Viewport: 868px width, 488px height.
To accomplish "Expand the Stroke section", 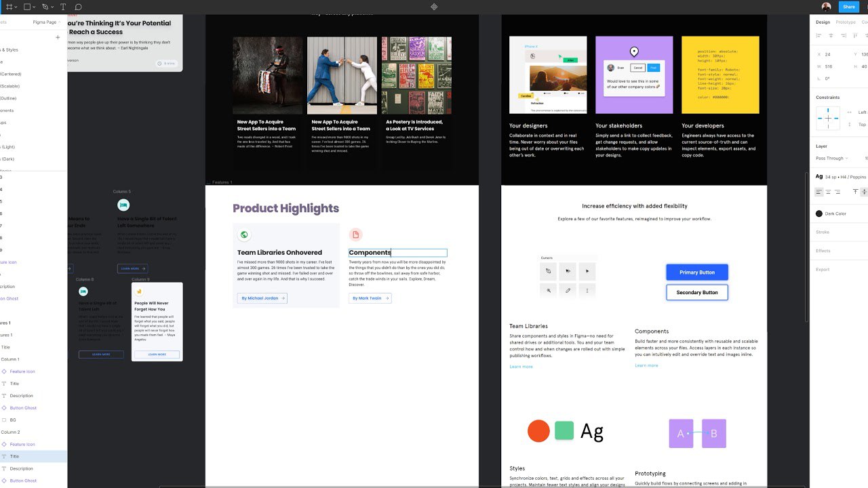I will pyautogui.click(x=823, y=232).
